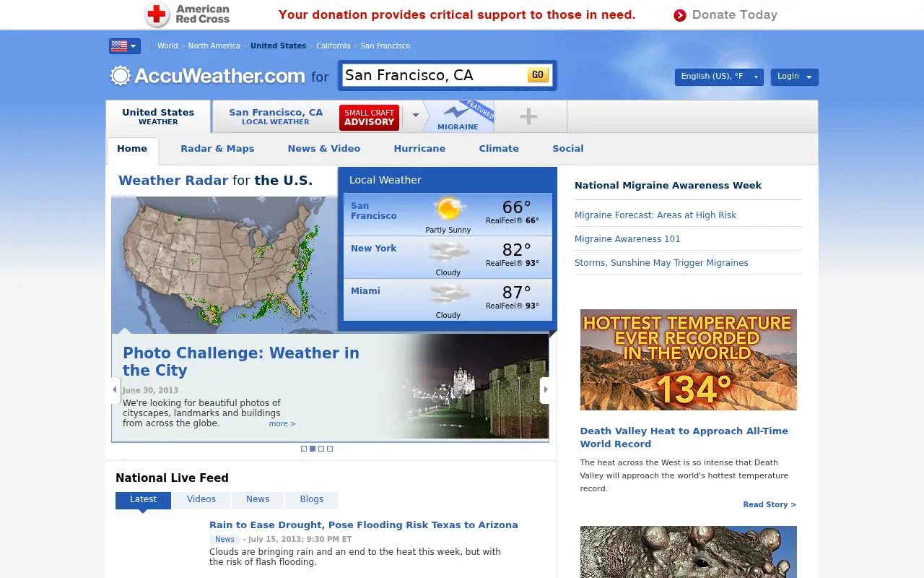Expand the arrow beside Small Craft Advisory
This screenshot has height=578, width=924.
tap(415, 116)
